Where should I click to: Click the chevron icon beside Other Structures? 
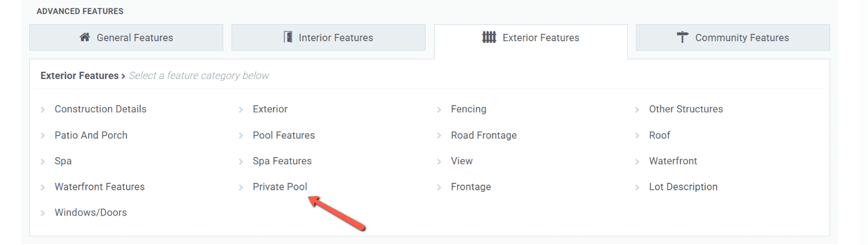coord(637,110)
